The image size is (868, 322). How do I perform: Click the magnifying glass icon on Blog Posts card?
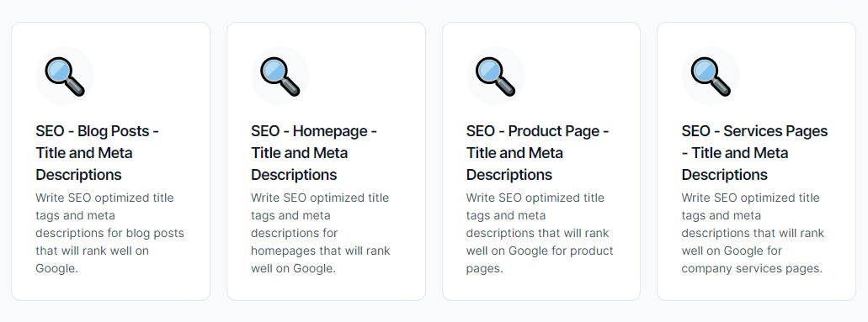coord(64,77)
